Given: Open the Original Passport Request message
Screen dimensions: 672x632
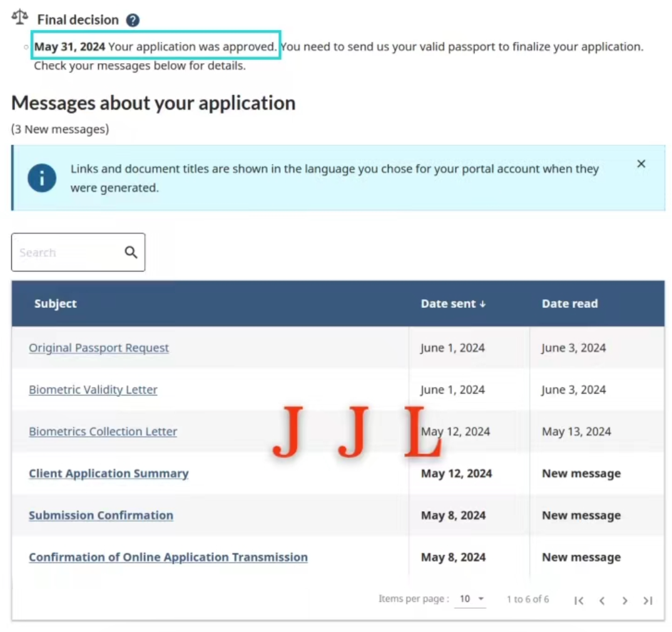Looking at the screenshot, I should point(99,348).
